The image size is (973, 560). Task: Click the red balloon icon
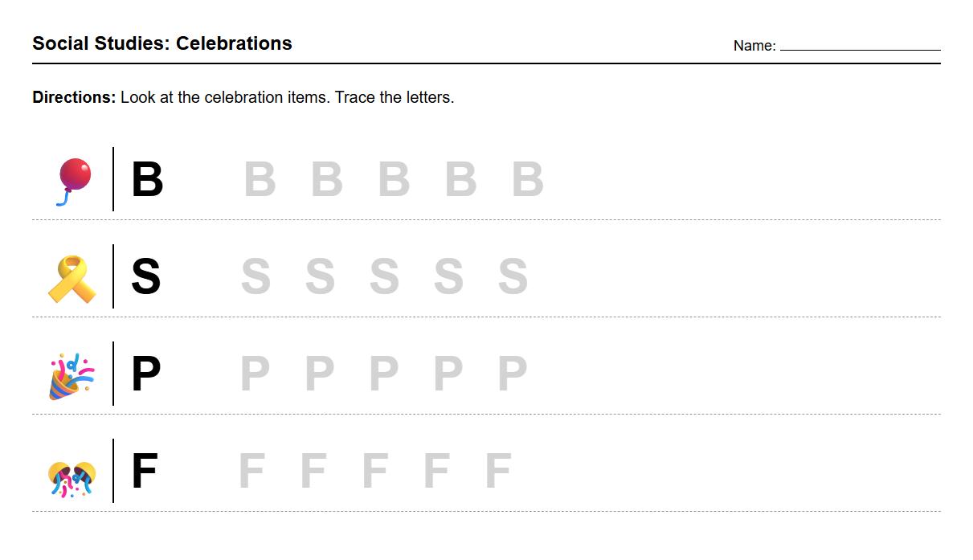[x=73, y=179]
